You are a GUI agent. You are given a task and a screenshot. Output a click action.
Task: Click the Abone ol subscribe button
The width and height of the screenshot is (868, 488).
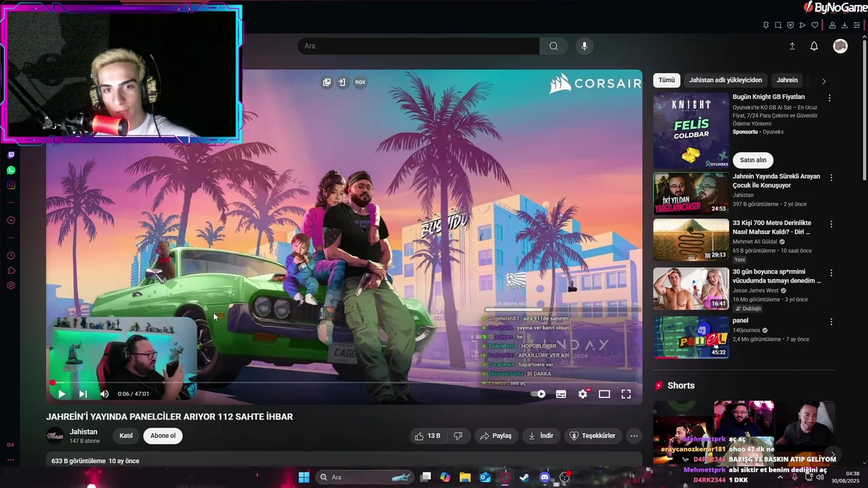163,436
